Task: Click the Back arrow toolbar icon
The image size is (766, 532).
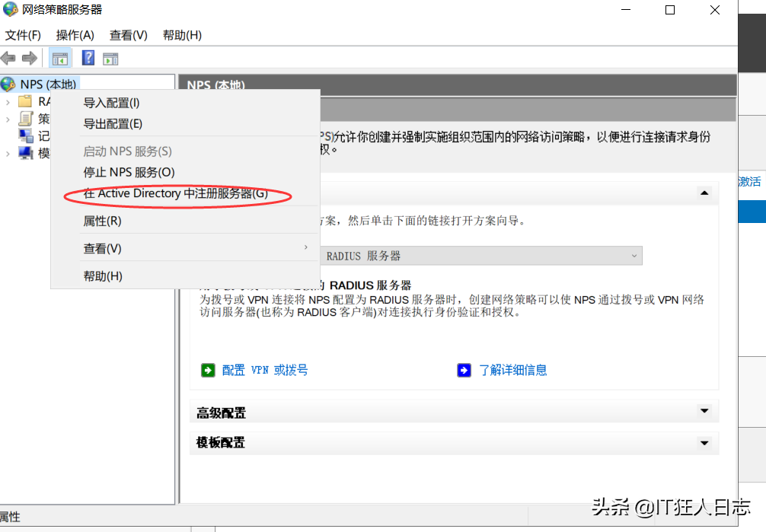Action: [8, 59]
